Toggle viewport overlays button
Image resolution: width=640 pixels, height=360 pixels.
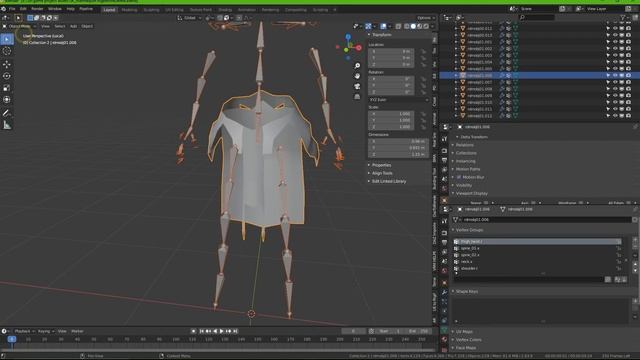click(383, 26)
